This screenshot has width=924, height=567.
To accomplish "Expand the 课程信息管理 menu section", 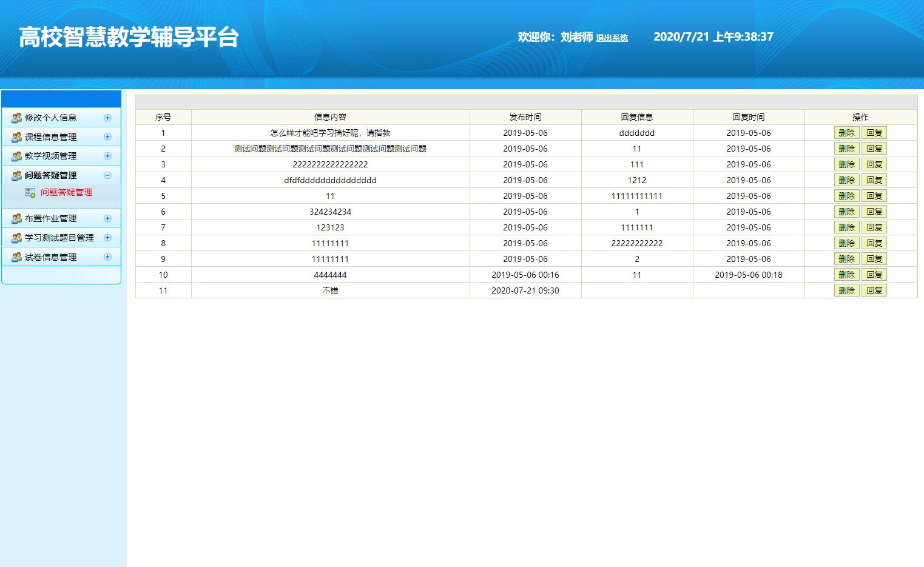I will 108,136.
